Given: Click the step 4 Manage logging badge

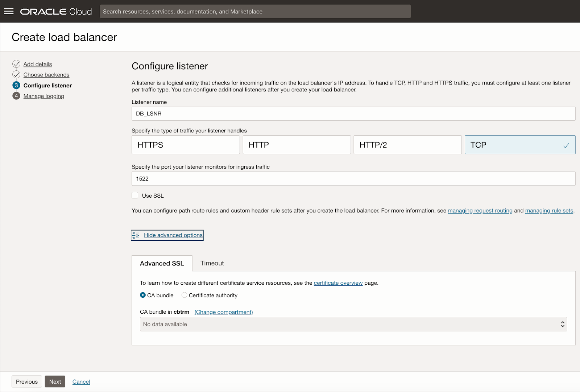Looking at the screenshot, I should coord(16,96).
